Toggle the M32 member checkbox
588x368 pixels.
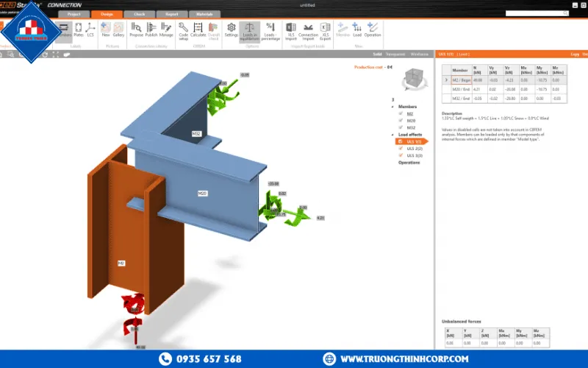pos(400,127)
